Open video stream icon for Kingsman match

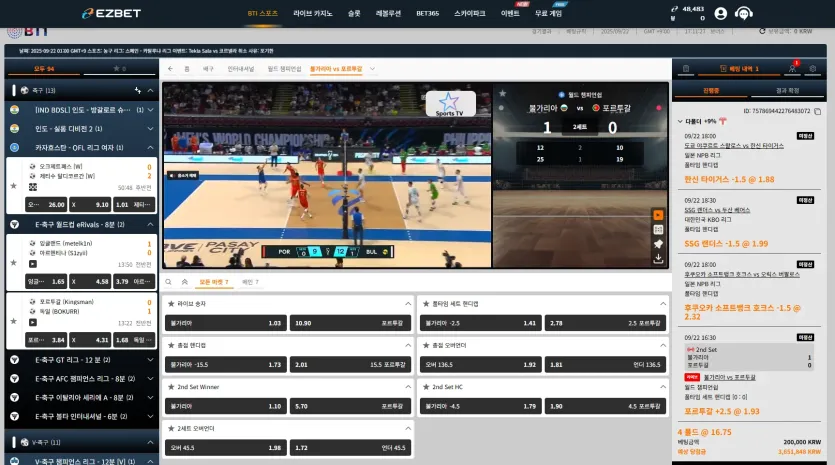click(x=33, y=322)
